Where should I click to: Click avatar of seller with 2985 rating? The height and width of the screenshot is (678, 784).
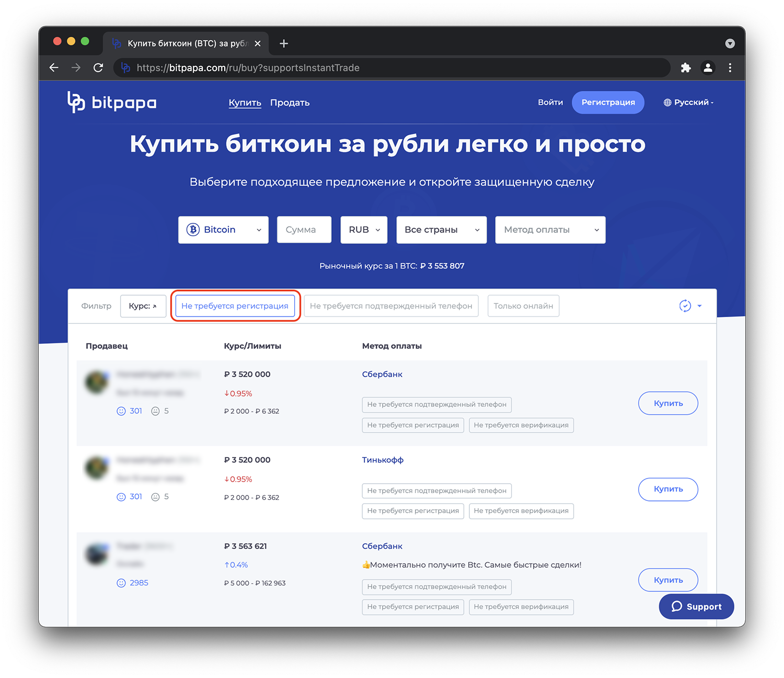[x=97, y=554]
